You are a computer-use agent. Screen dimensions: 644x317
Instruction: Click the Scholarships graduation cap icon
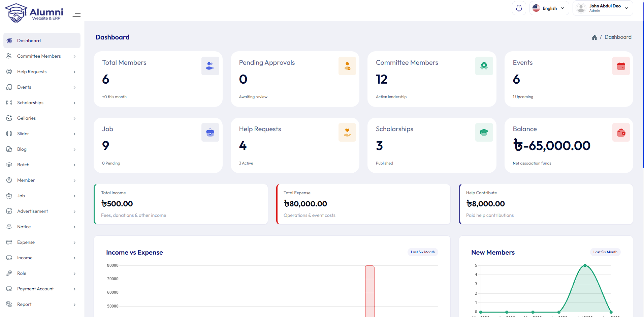click(x=484, y=132)
